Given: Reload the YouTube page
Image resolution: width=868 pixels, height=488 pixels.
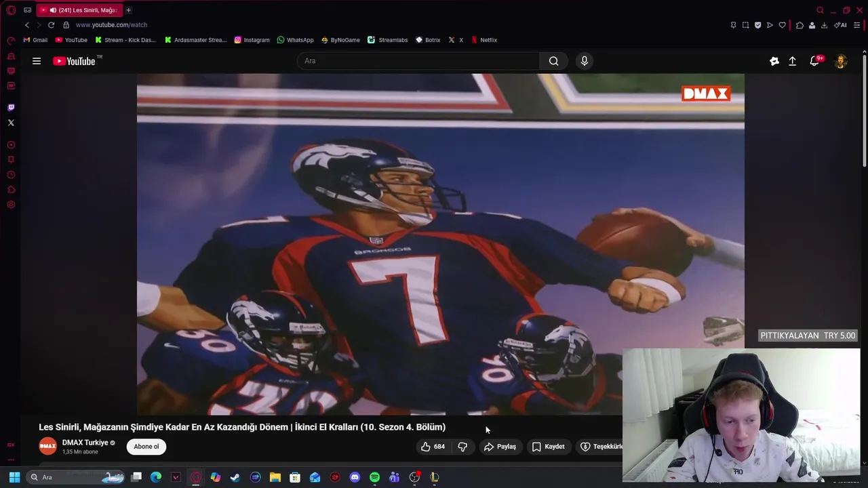Looking at the screenshot, I should click(x=51, y=25).
